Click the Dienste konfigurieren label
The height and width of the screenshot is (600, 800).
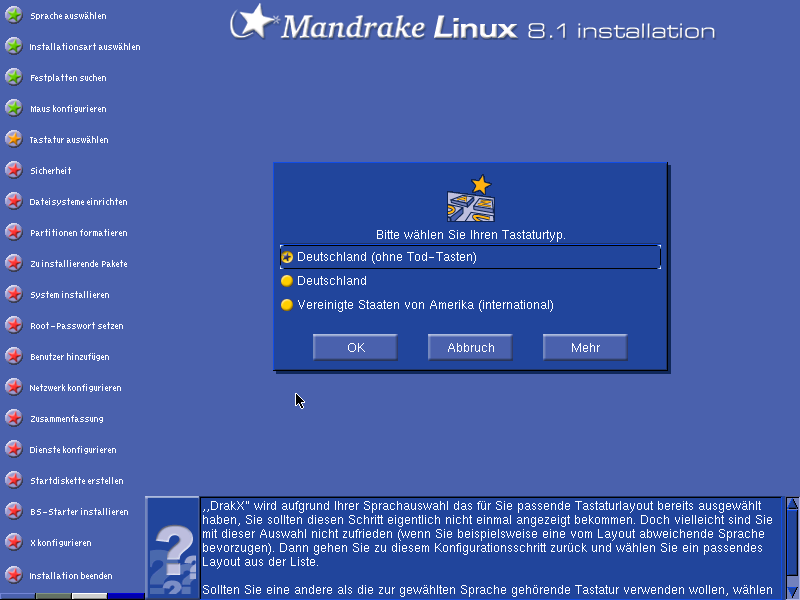click(73, 450)
